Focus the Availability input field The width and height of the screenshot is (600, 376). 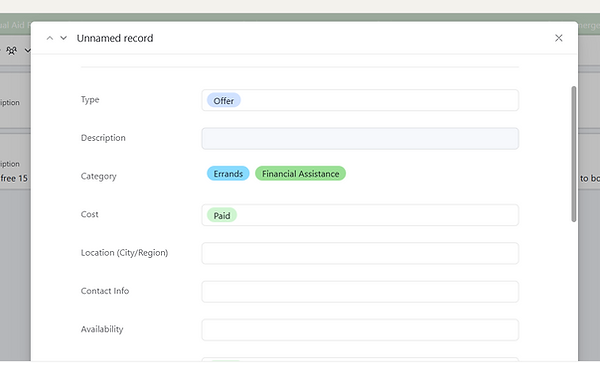coord(360,330)
